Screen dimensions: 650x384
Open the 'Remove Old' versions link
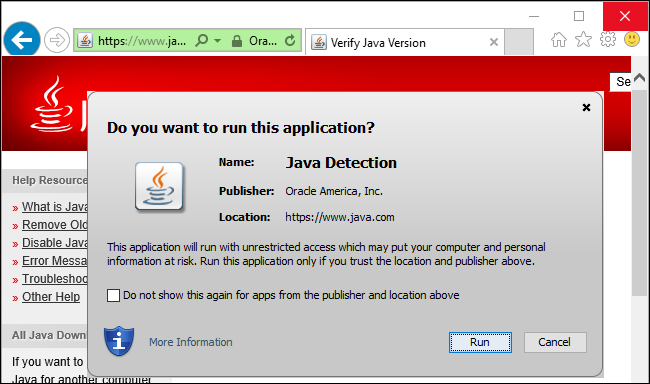pos(55,225)
